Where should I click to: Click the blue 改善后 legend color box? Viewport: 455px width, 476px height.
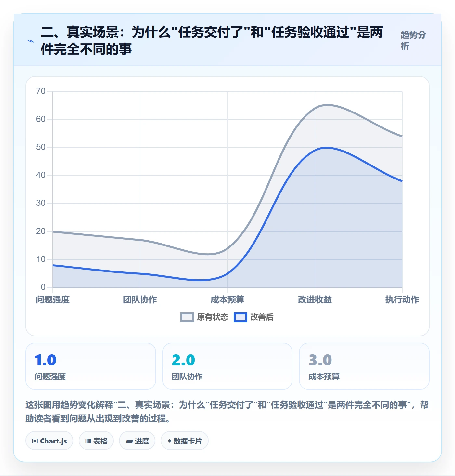pos(240,317)
